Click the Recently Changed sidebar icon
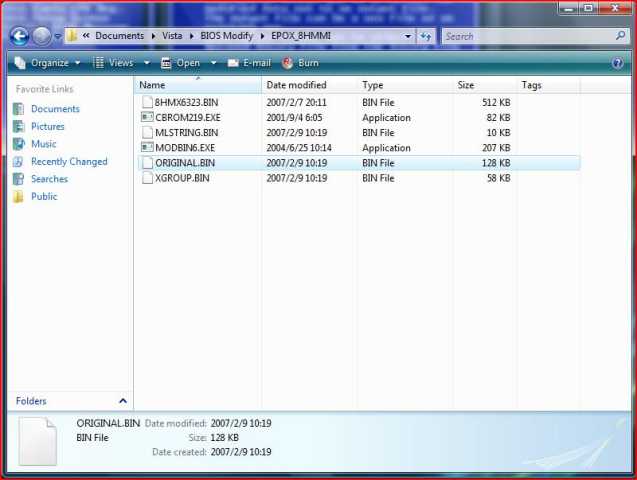 click(18, 161)
